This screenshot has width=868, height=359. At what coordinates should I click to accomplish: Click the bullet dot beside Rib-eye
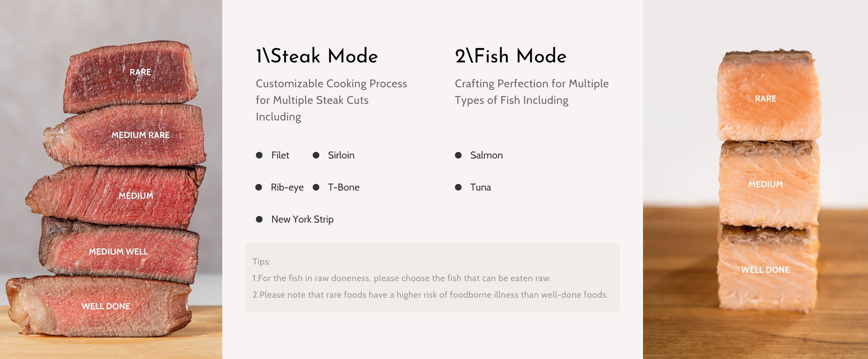259,187
